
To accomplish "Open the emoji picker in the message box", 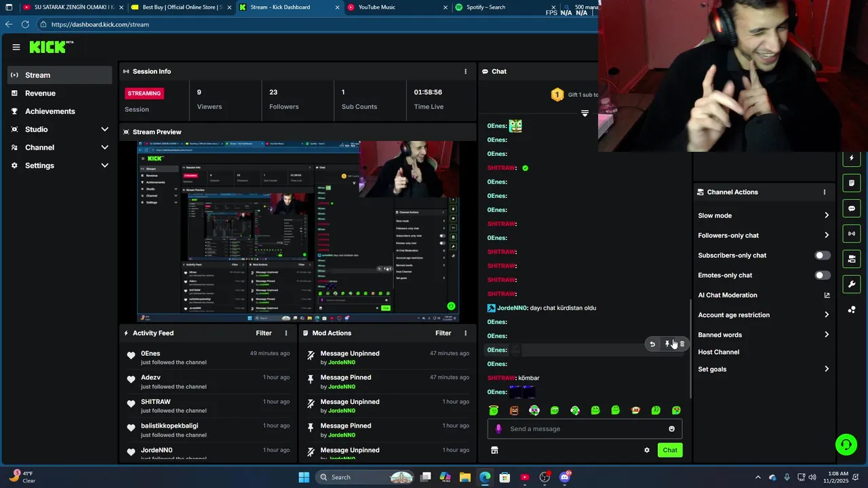I will (x=672, y=428).
